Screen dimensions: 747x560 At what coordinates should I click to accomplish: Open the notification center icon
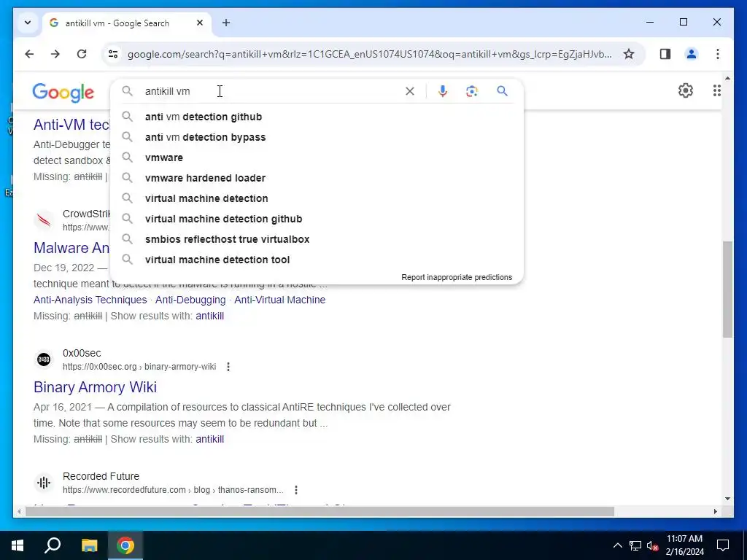click(x=723, y=545)
